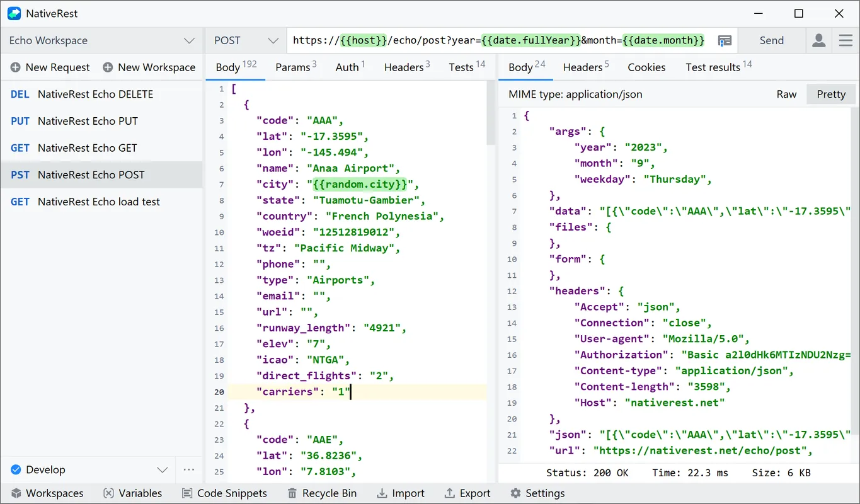This screenshot has width=860, height=504.
Task: Export data using the Export icon
Action: click(467, 493)
